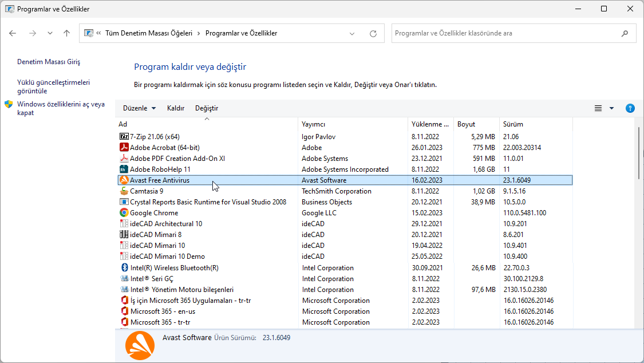
Task: Click Değiştir in the toolbar
Action: click(206, 108)
